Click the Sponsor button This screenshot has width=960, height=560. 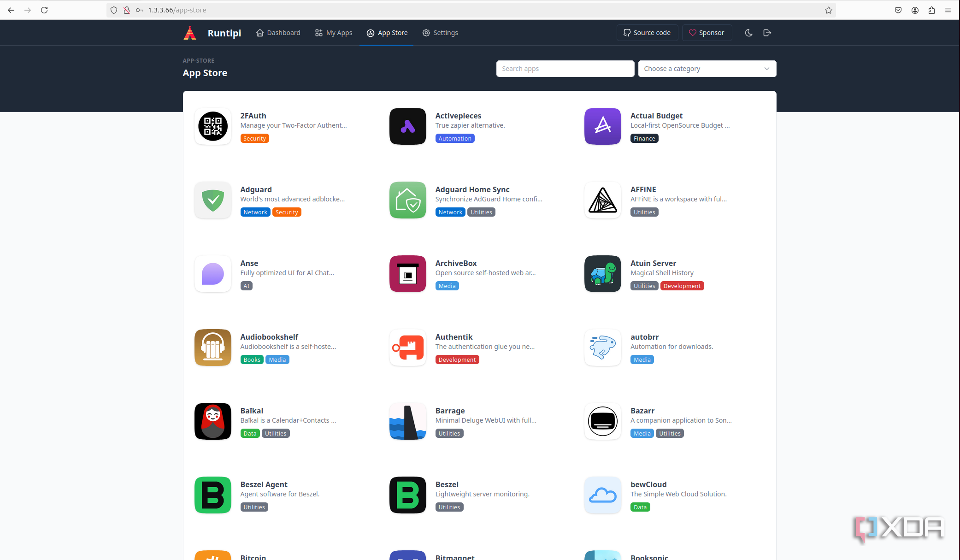point(707,33)
